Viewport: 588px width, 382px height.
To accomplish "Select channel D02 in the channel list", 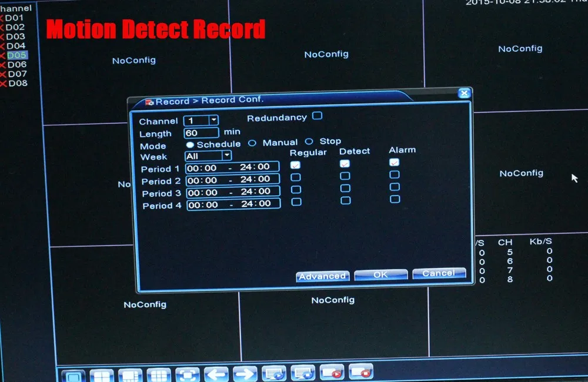I will point(15,27).
